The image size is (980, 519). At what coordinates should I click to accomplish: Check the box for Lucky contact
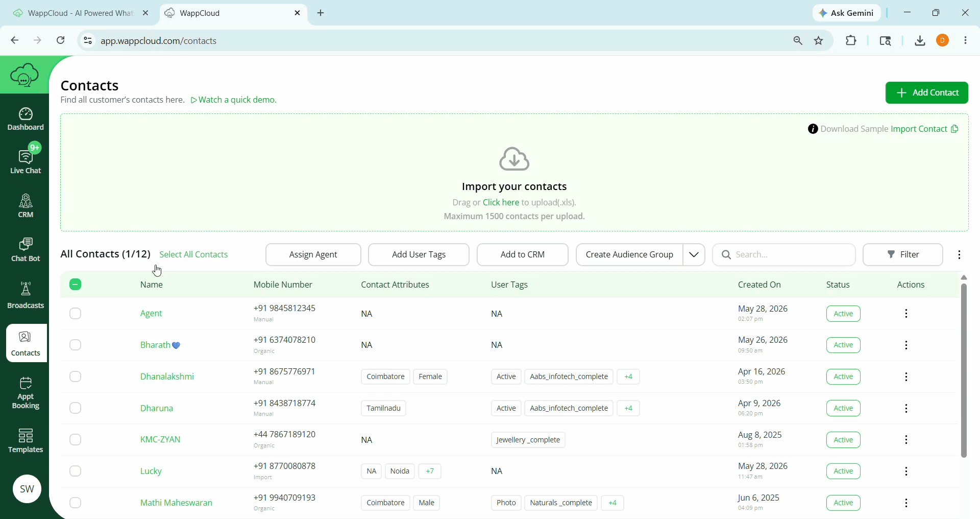76,471
